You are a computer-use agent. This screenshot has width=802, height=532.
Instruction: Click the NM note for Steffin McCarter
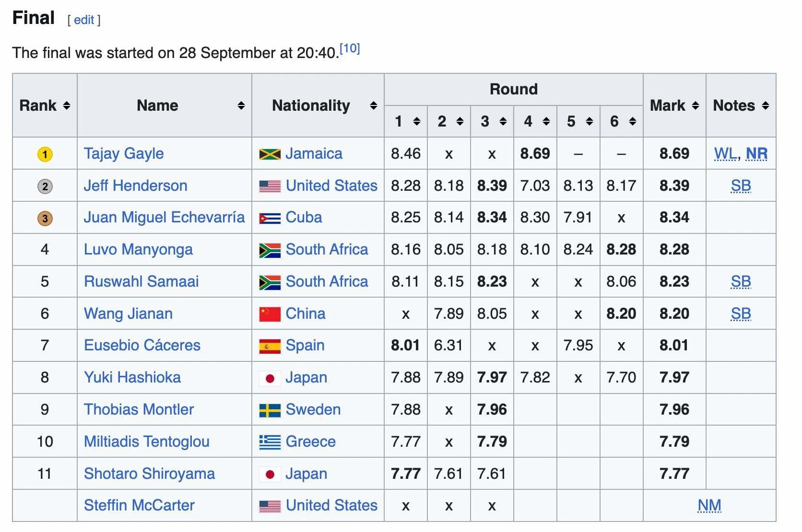(x=709, y=505)
